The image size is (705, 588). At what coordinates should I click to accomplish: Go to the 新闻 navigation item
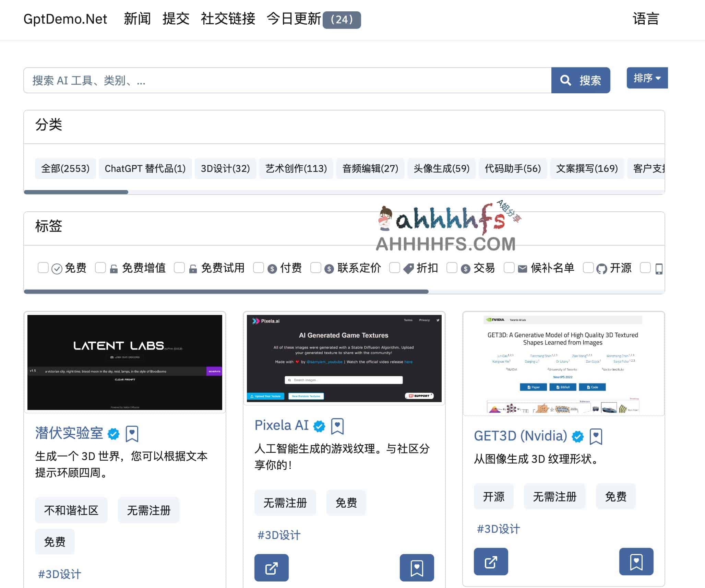tap(137, 19)
